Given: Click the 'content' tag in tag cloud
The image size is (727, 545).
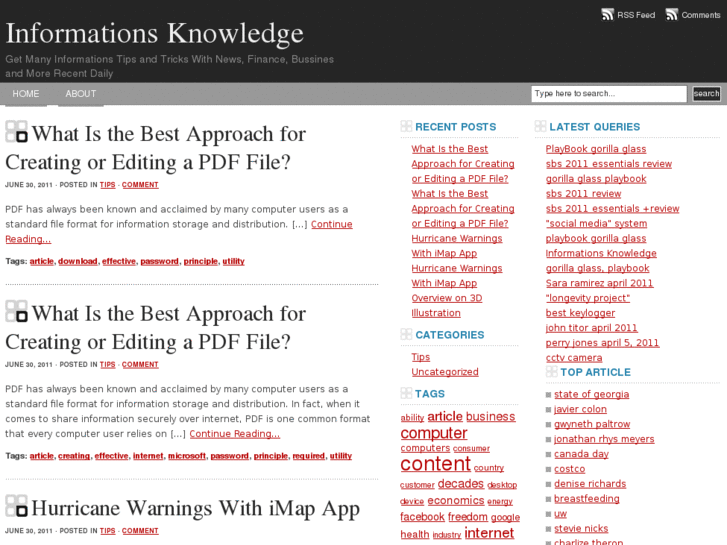Looking at the screenshot, I should pos(435,463).
